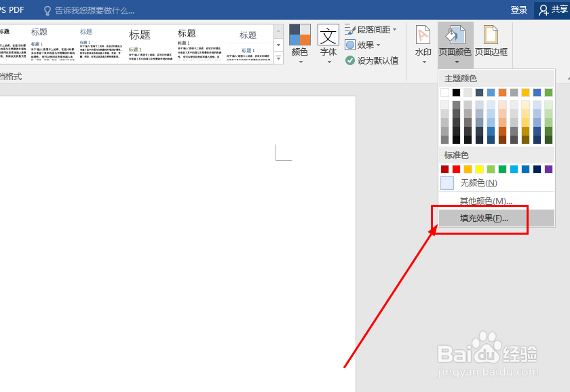This screenshot has width=570, height=392.
Task: Select No Color (无颜色) option
Action: click(497, 182)
